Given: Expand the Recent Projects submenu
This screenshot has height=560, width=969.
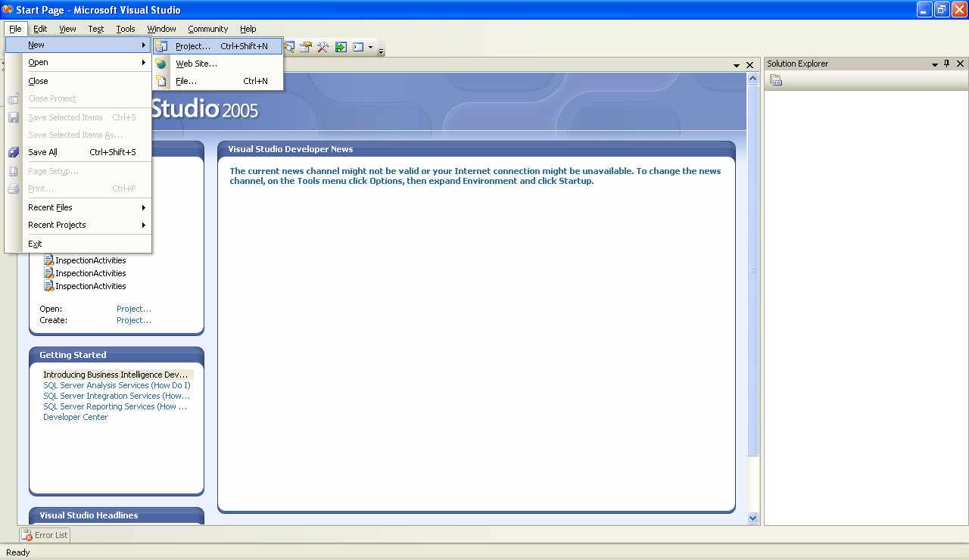Looking at the screenshot, I should 78,225.
